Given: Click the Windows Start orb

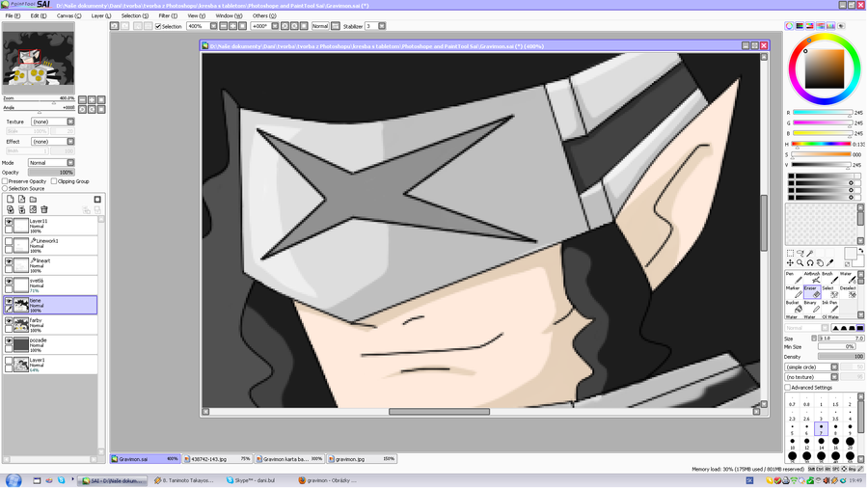Looking at the screenshot, I should click(14, 480).
